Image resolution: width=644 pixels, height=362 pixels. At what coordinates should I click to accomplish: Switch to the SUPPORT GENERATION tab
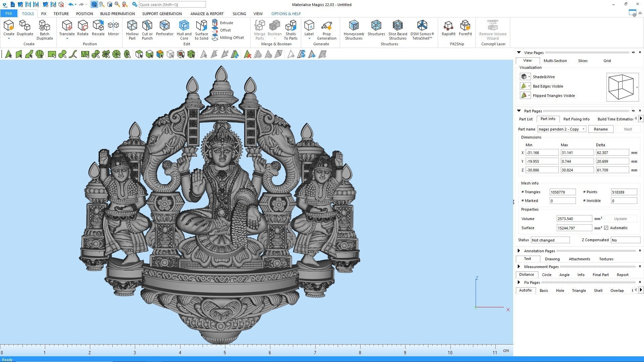coord(162,14)
